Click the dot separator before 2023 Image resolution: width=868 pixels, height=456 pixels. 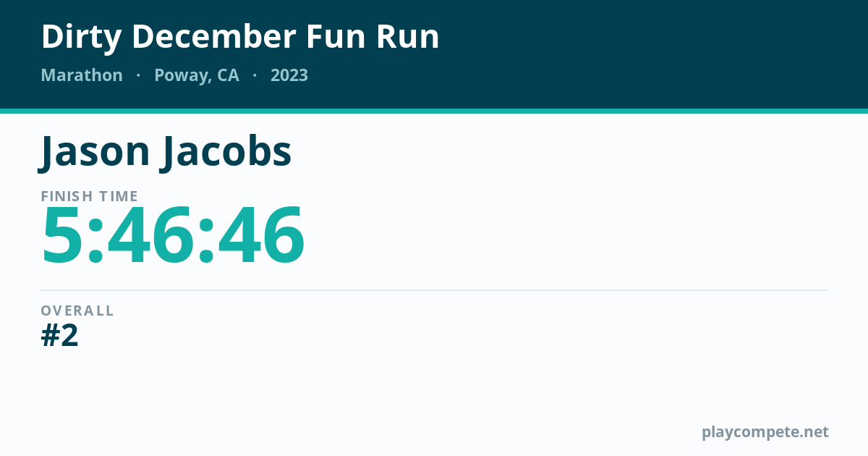[x=255, y=75]
